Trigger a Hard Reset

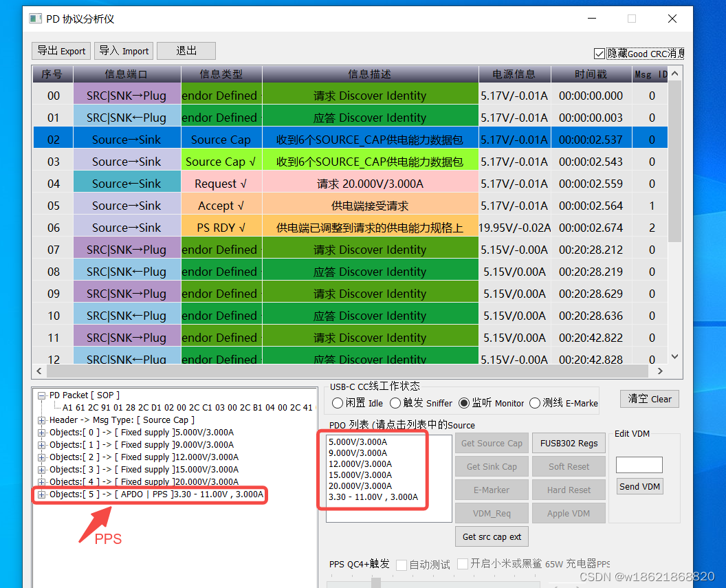pyautogui.click(x=569, y=490)
